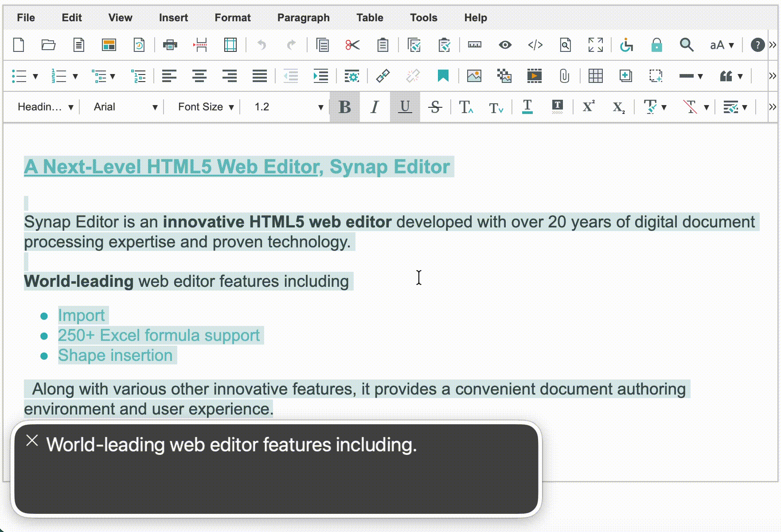Open the Tools menu
781x532 pixels.
(423, 18)
